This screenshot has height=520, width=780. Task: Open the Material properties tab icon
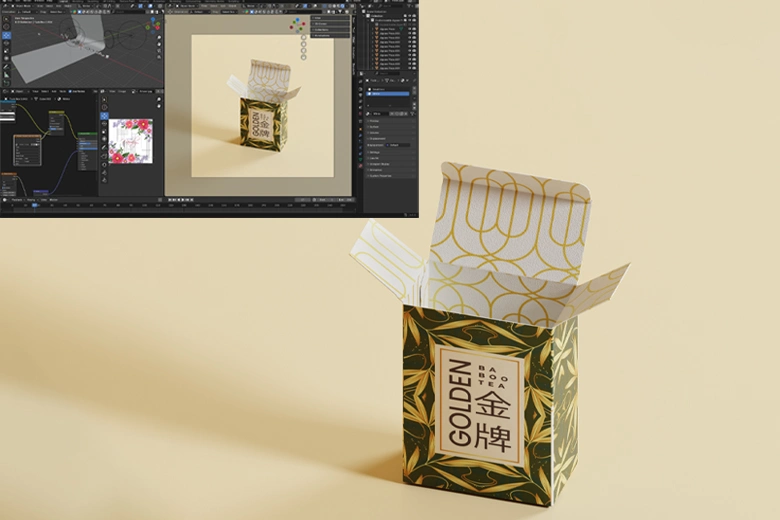tap(360, 166)
